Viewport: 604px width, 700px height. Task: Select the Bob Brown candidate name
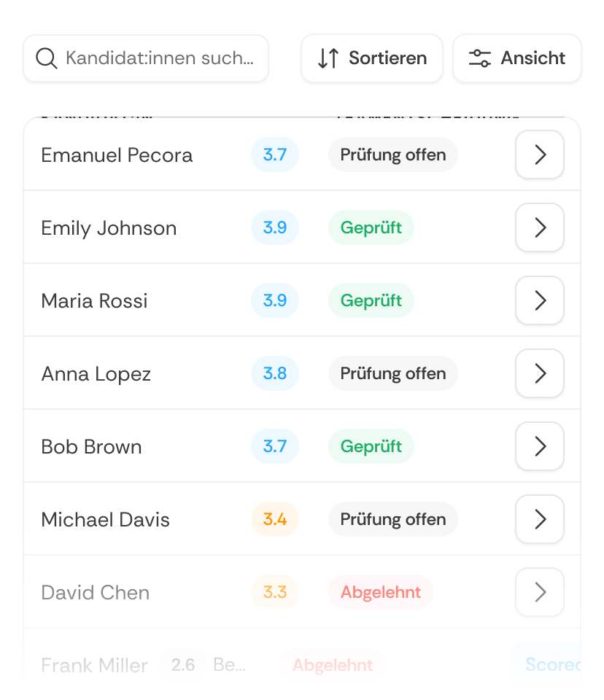pyautogui.click(x=92, y=446)
